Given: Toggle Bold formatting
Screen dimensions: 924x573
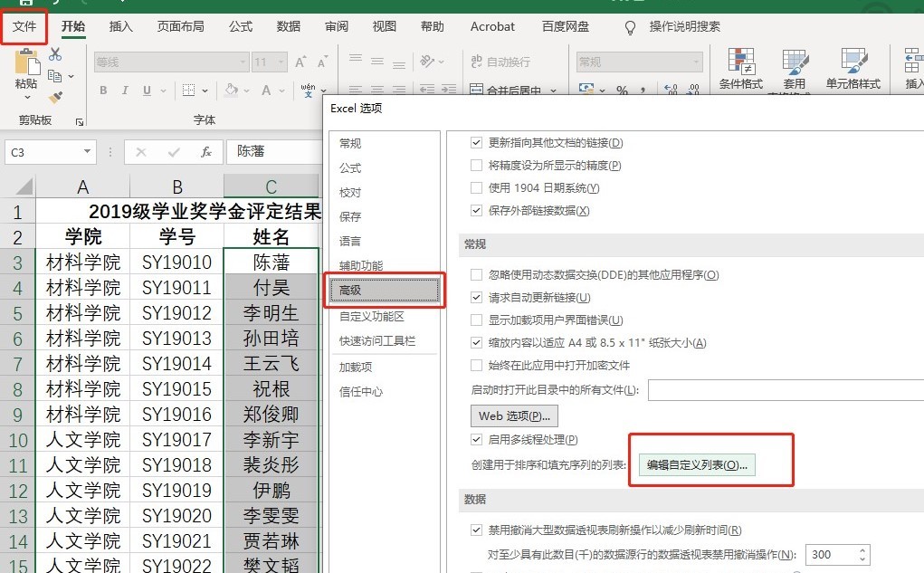Looking at the screenshot, I should (x=103, y=91).
